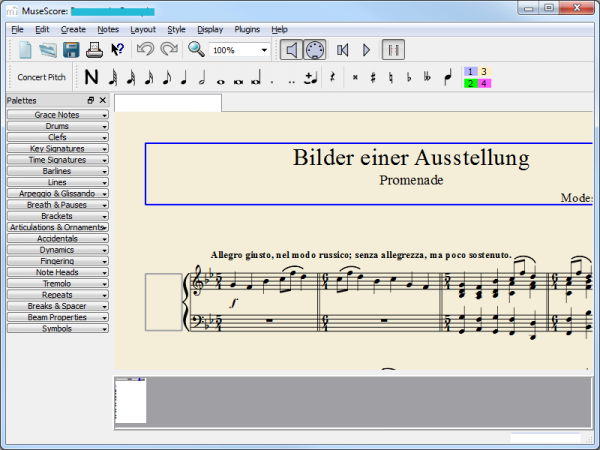The image size is (600, 450).
Task: Redo the last undone action
Action: [169, 49]
